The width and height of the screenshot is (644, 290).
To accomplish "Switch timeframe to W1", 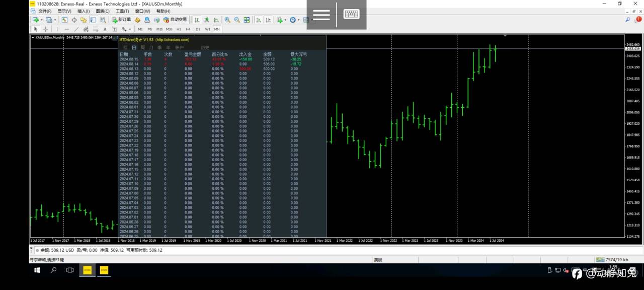I will 207,29.
